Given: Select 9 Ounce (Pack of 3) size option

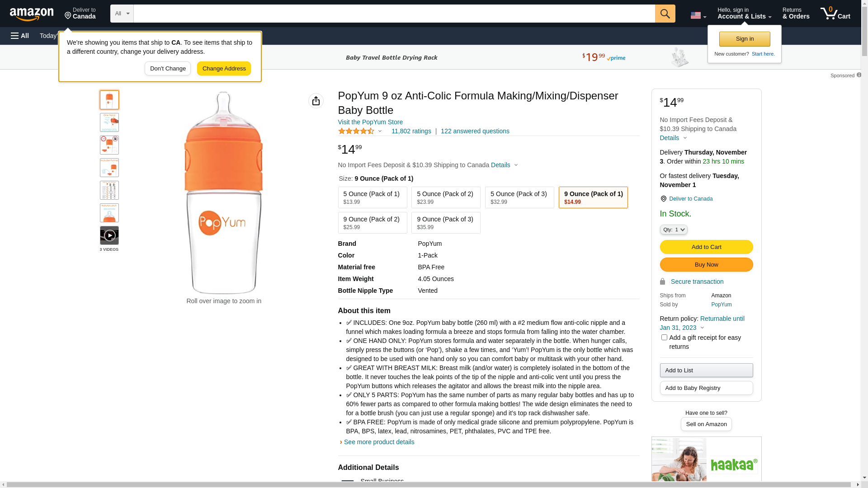Looking at the screenshot, I should 446,223.
